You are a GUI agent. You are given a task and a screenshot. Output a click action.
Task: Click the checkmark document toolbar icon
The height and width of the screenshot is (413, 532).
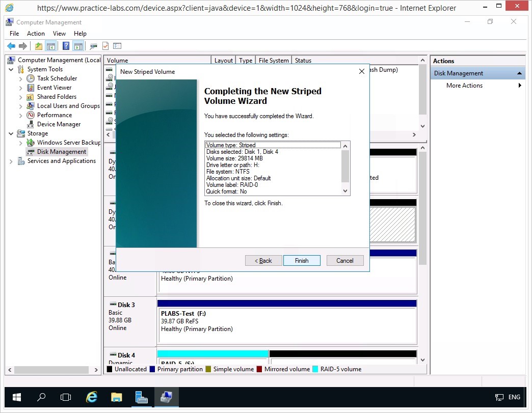(x=105, y=46)
